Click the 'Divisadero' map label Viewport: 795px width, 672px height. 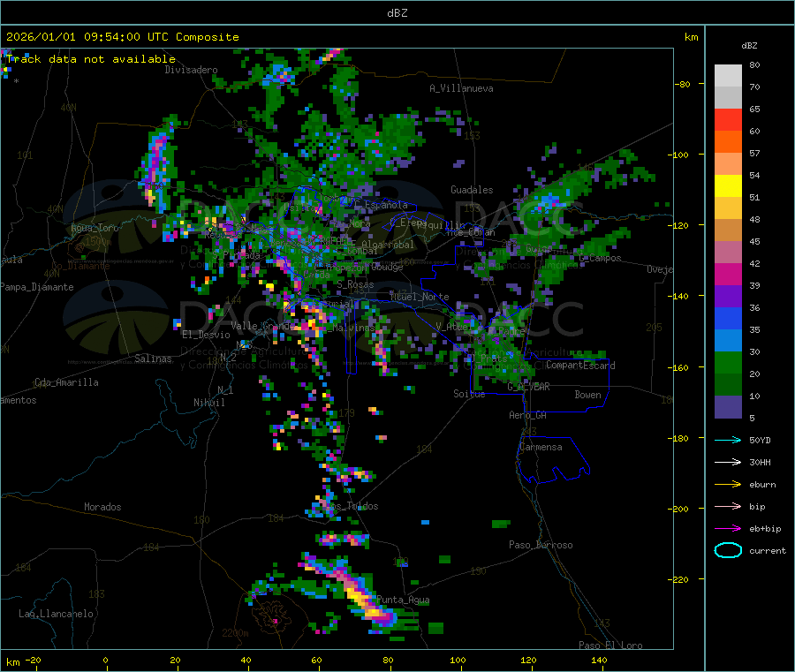pos(191,70)
